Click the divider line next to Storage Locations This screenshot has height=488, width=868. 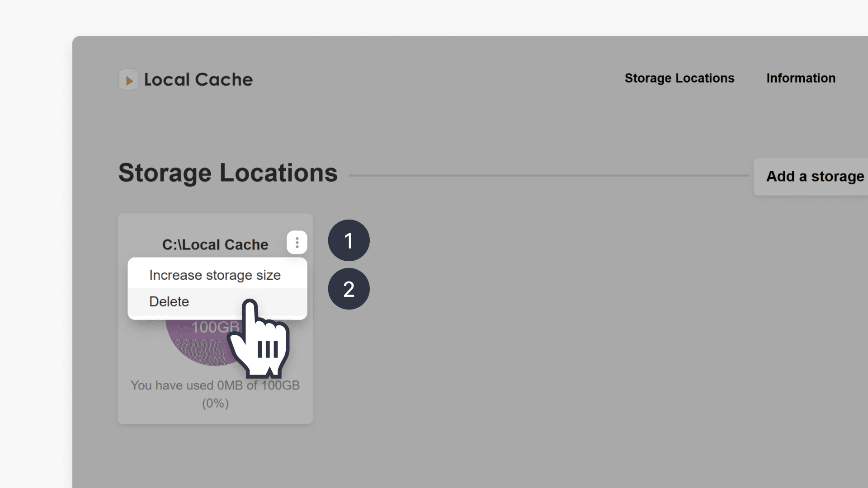click(x=542, y=174)
